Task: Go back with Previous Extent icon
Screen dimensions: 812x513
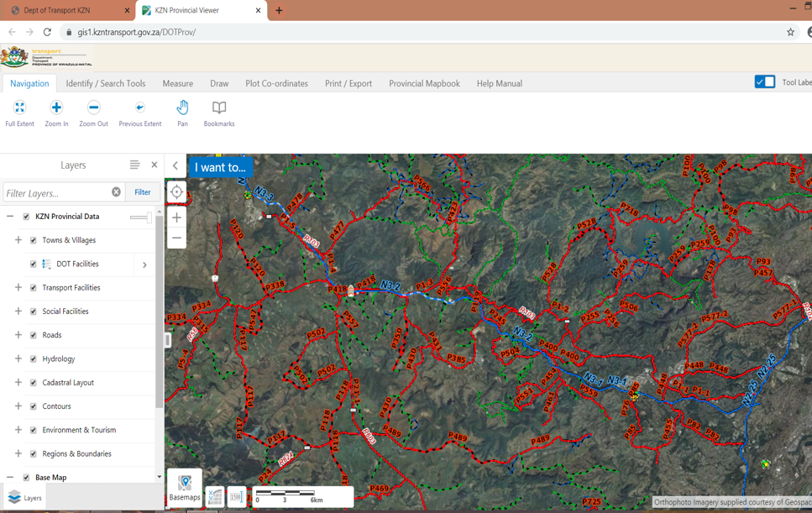Action: click(x=140, y=107)
